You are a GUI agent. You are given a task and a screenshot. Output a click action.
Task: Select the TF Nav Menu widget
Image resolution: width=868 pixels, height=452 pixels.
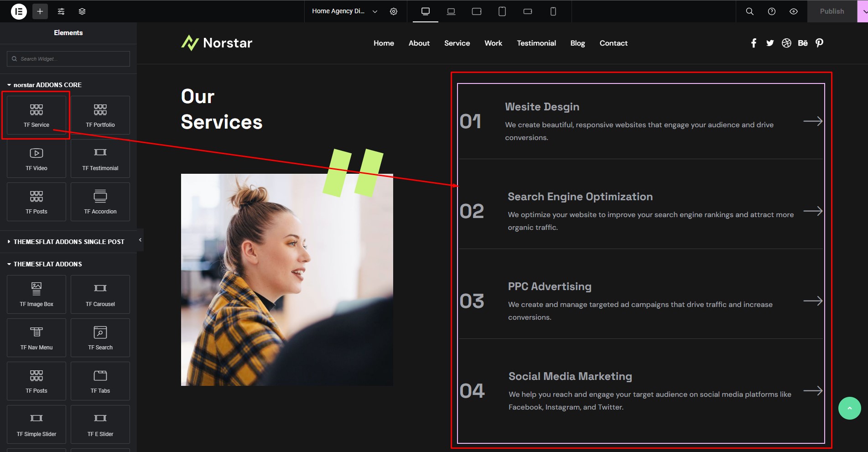[x=36, y=338]
